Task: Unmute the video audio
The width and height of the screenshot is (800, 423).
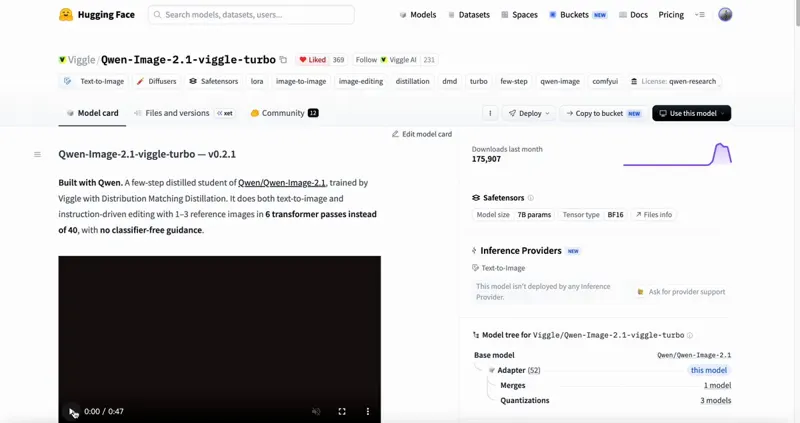Action: 316,411
